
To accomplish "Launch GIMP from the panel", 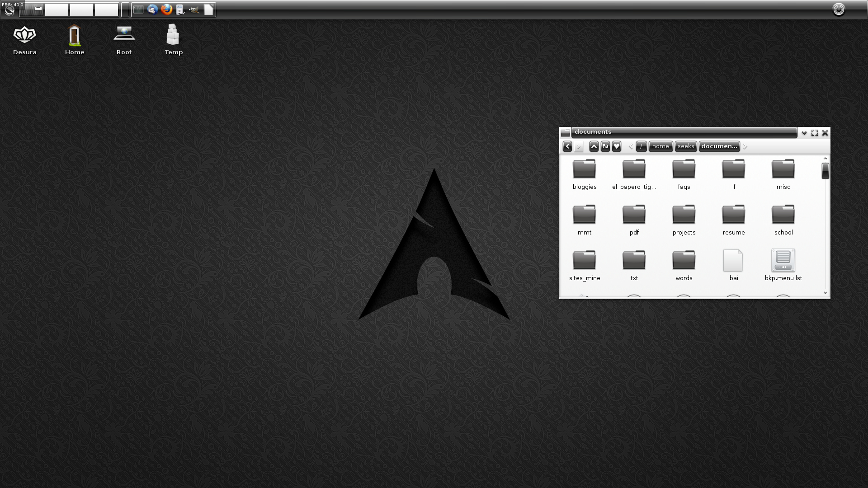I will point(194,9).
